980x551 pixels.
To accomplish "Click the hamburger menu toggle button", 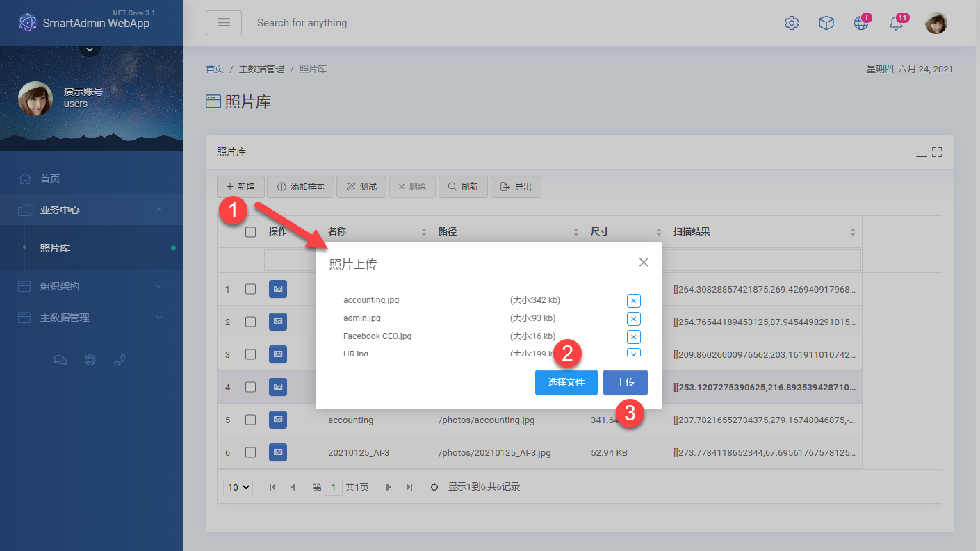I will (x=224, y=23).
